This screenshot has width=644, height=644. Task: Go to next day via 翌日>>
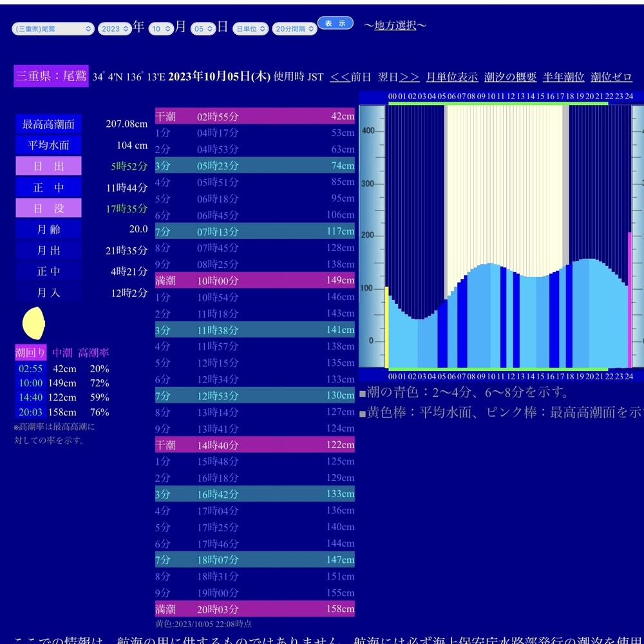(x=398, y=77)
